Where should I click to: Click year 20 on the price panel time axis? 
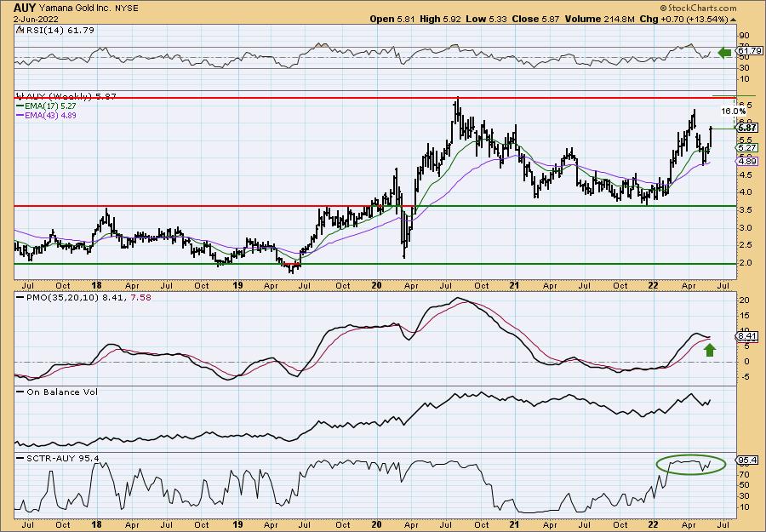tap(376, 285)
